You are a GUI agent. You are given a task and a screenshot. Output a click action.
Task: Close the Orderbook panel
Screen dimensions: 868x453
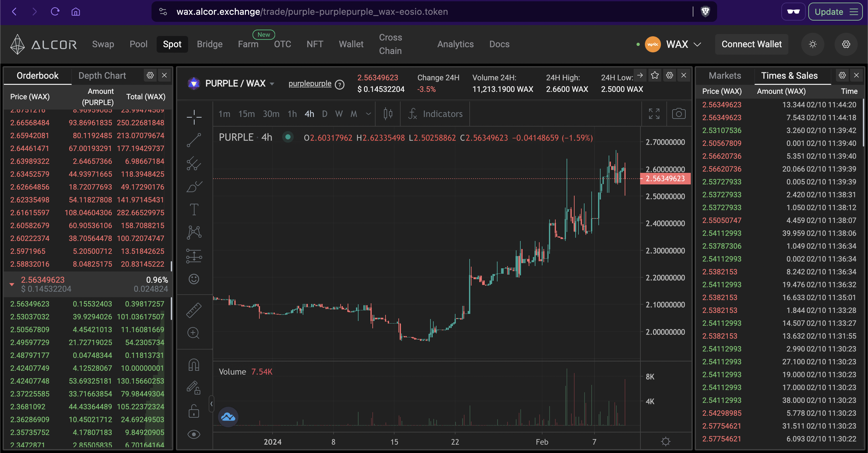(164, 75)
